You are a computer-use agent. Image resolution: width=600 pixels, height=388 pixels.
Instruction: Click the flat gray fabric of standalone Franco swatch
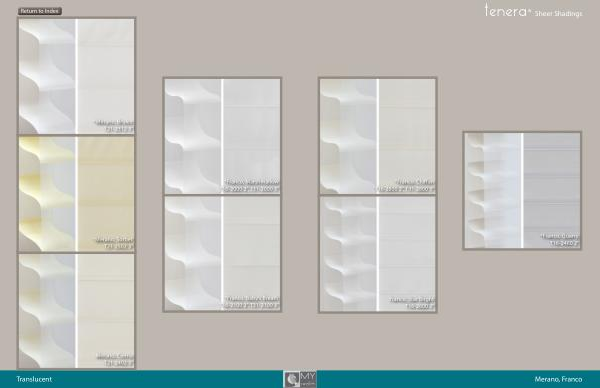[x=552, y=191]
